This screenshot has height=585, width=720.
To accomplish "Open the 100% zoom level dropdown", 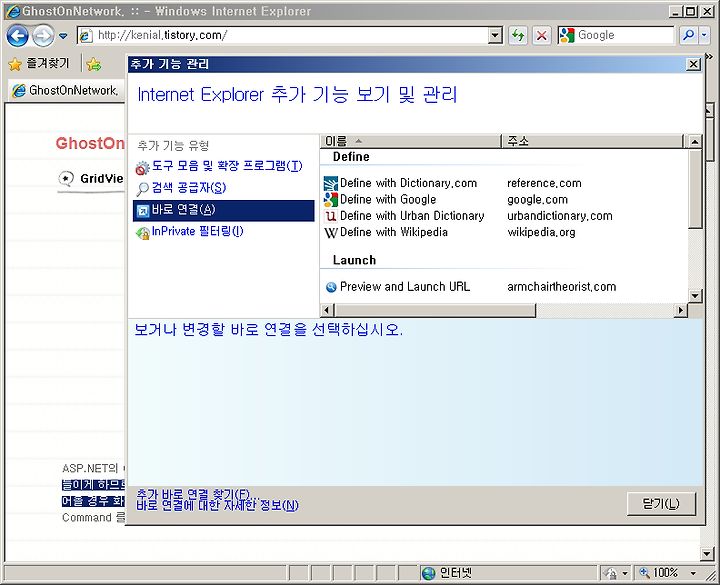I will (693, 573).
